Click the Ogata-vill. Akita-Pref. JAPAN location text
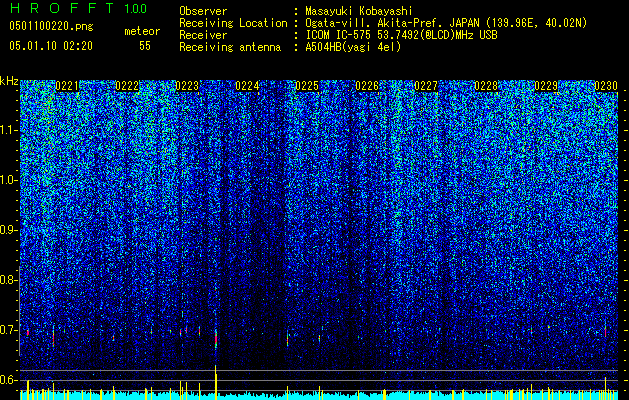 tap(446, 23)
